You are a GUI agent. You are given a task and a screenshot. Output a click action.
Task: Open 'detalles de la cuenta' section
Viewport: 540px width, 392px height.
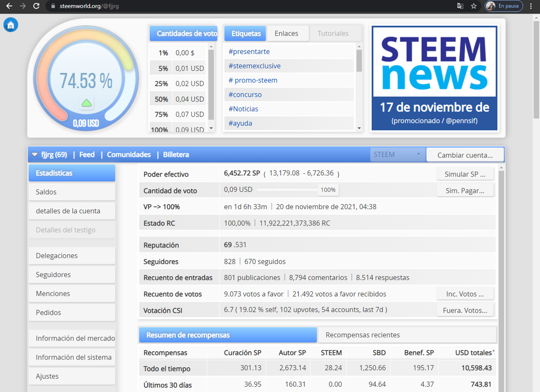tap(72, 211)
